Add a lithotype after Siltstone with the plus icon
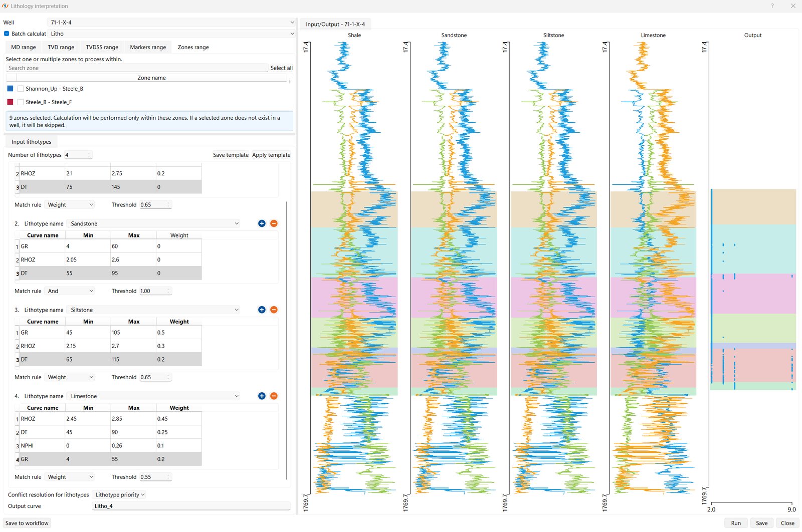This screenshot has height=532, width=802. coord(262,310)
